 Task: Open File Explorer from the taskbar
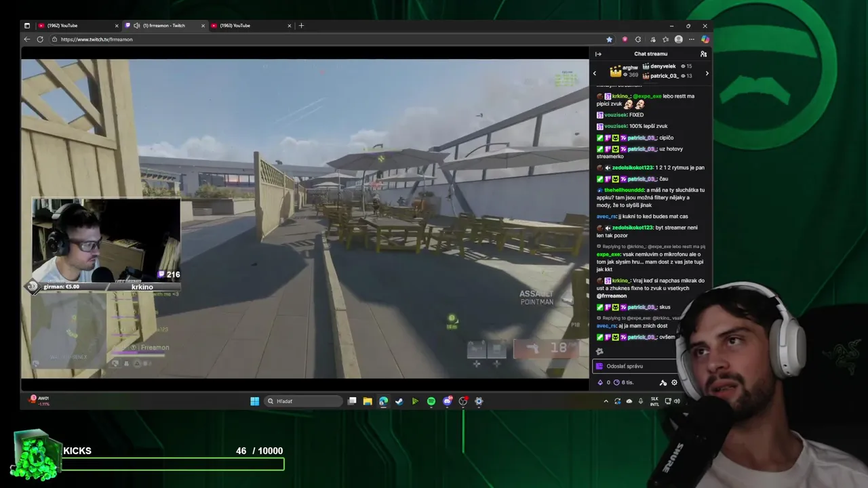click(x=368, y=401)
